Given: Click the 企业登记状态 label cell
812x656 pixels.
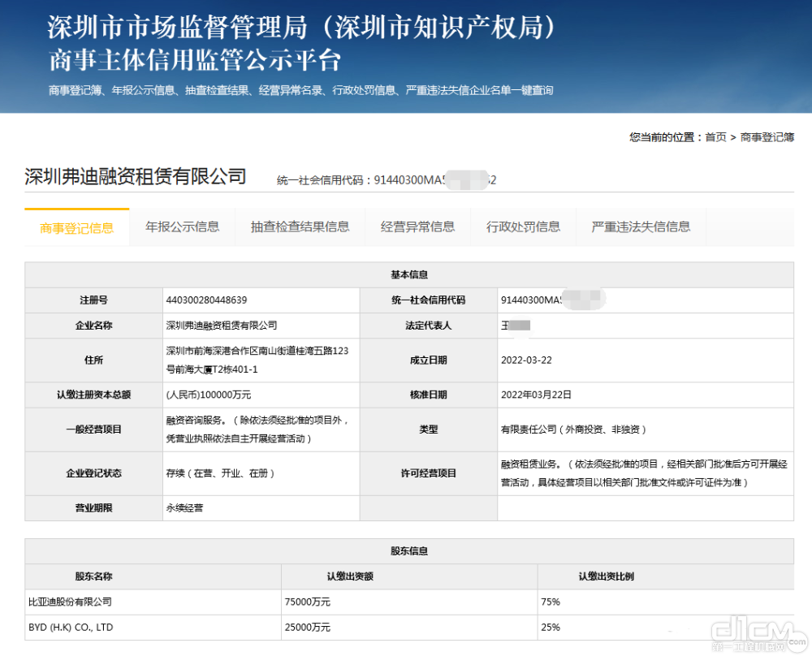Looking at the screenshot, I should (93, 474).
